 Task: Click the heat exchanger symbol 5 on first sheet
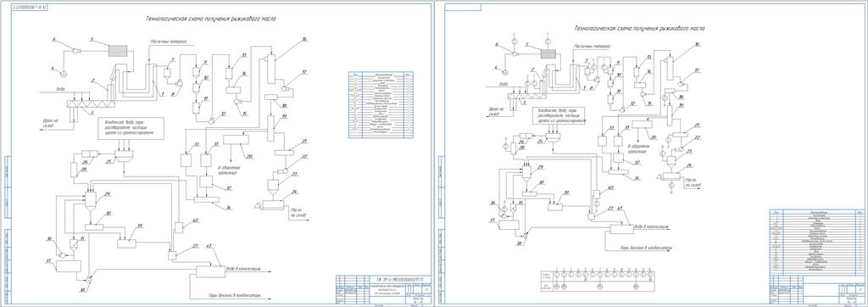point(117,50)
